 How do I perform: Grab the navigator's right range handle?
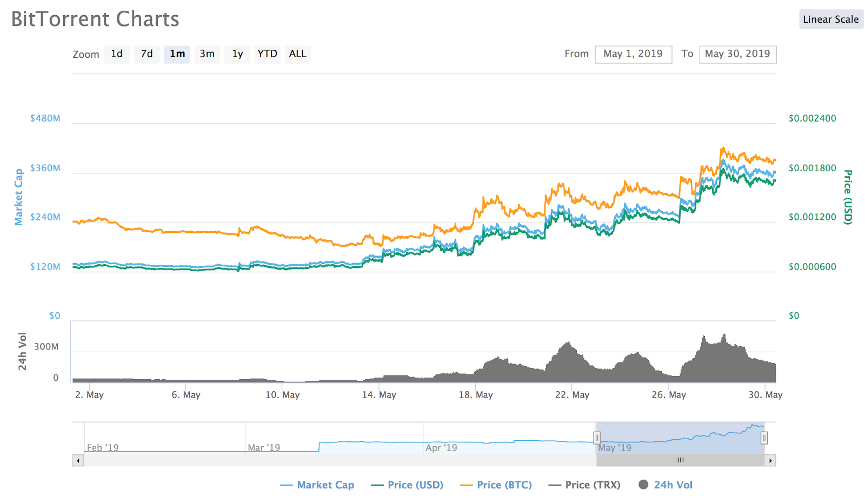(x=764, y=438)
